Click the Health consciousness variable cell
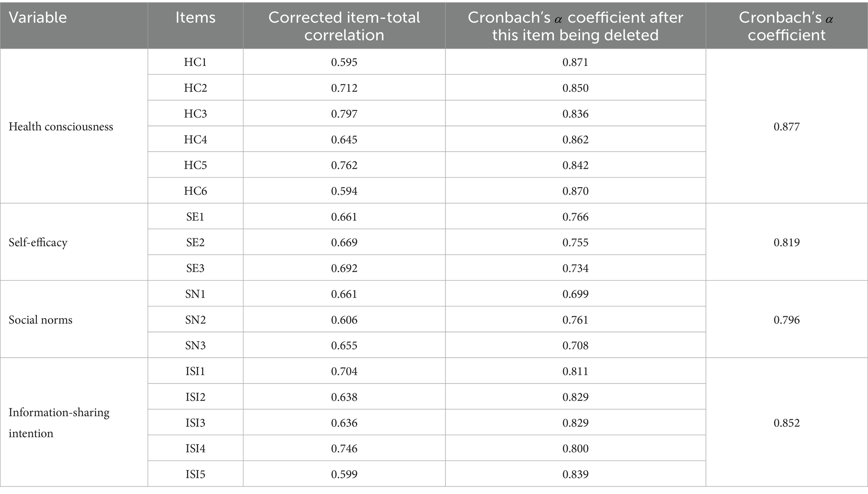Image resolution: width=868 pixels, height=494 pixels. tap(61, 127)
